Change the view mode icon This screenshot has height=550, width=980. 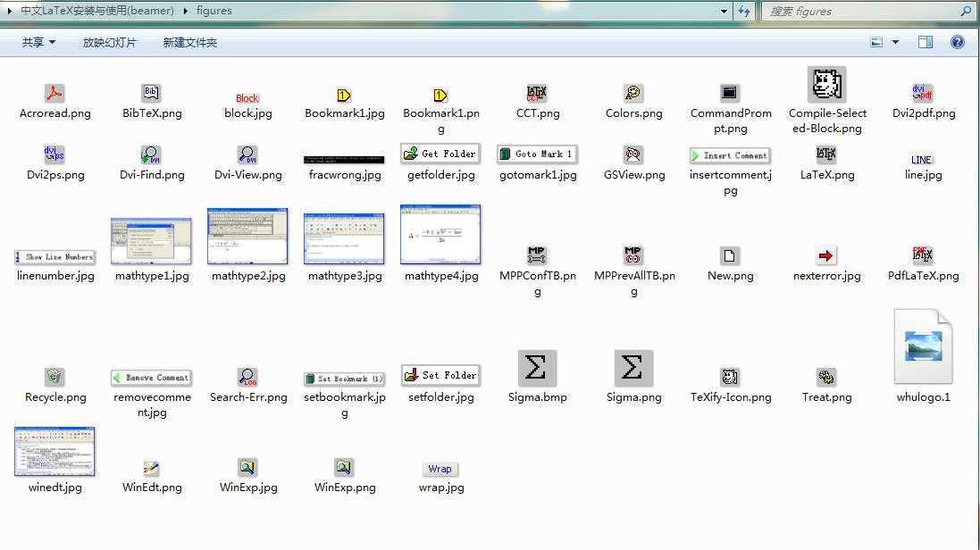pyautogui.click(x=876, y=42)
